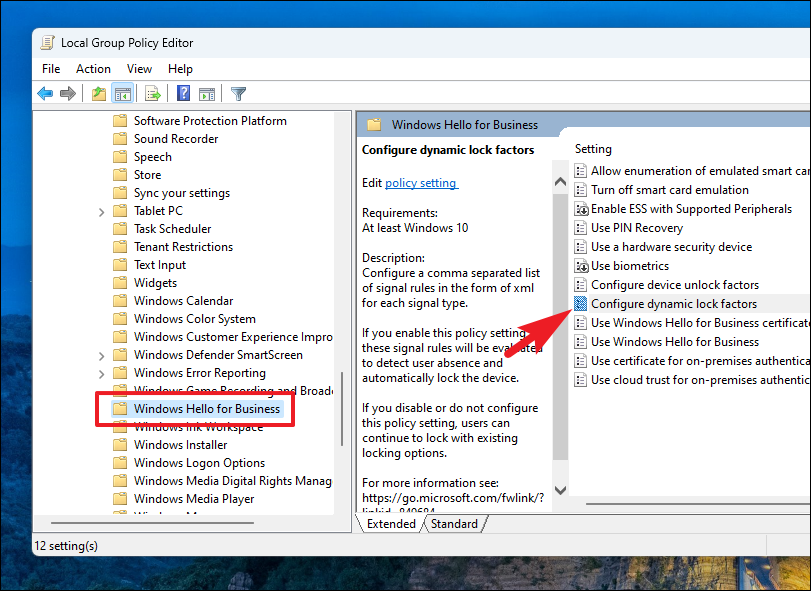Click the policy icon beside Turn off smart card emulation
811x591 pixels.
tap(581, 190)
